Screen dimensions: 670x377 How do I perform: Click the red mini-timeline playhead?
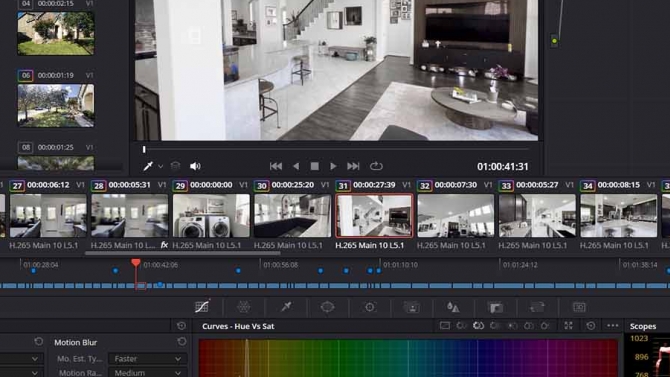click(136, 262)
